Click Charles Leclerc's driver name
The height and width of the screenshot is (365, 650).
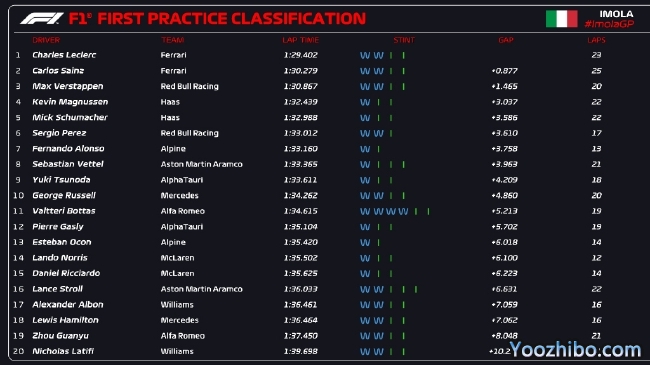(64, 55)
